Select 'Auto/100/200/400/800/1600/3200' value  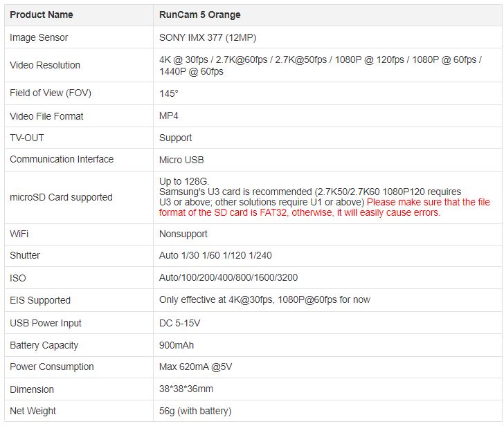coord(228,278)
